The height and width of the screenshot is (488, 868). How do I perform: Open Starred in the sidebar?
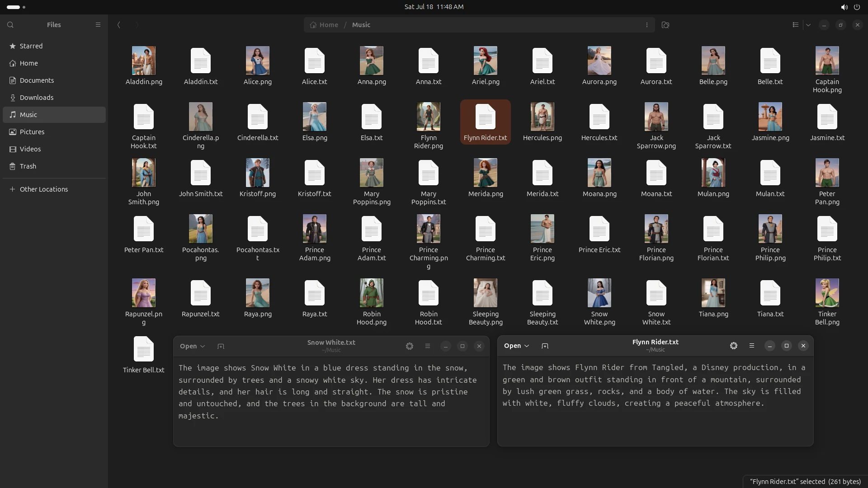click(54, 46)
